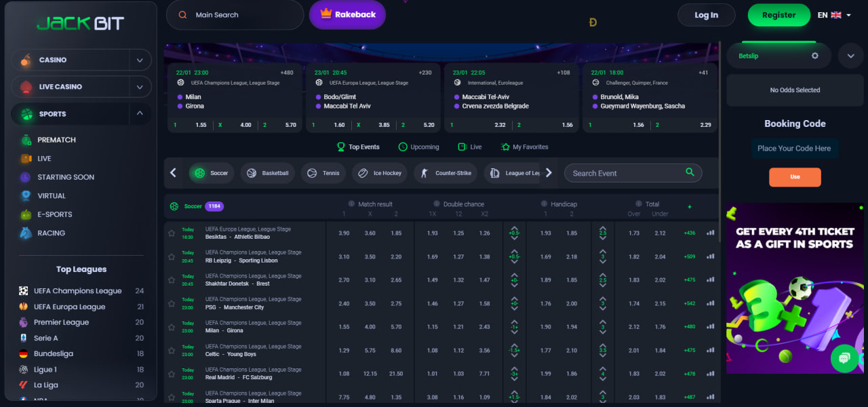Select Over 1.73 total in Besiktas row
The height and width of the screenshot is (407, 868).
coord(634,233)
